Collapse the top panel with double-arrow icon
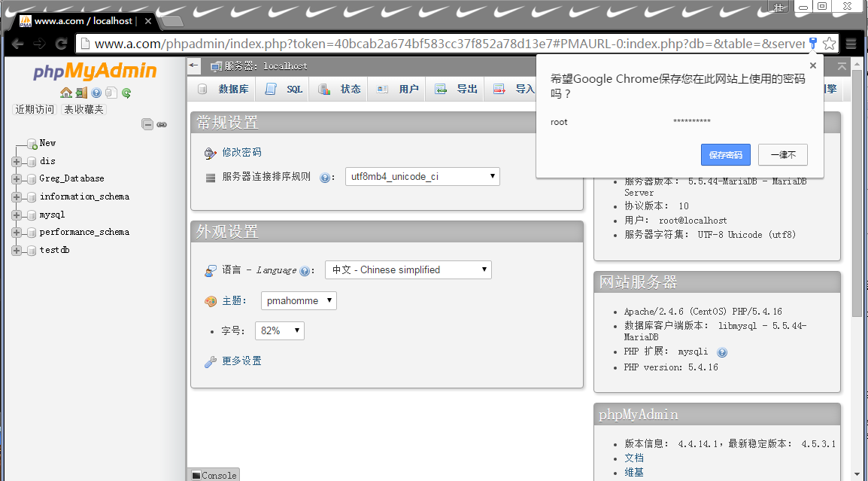 pos(842,66)
